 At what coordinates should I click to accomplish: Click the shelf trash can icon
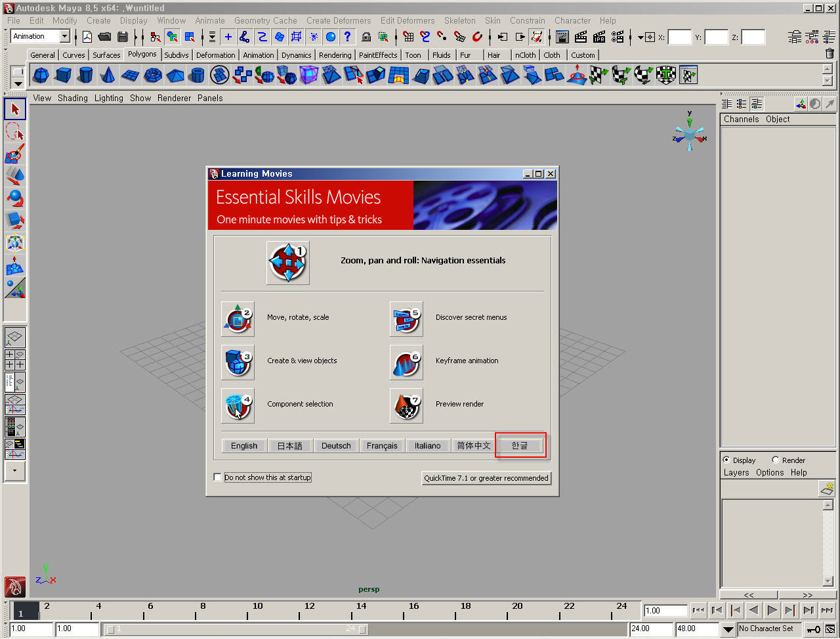coord(829,54)
